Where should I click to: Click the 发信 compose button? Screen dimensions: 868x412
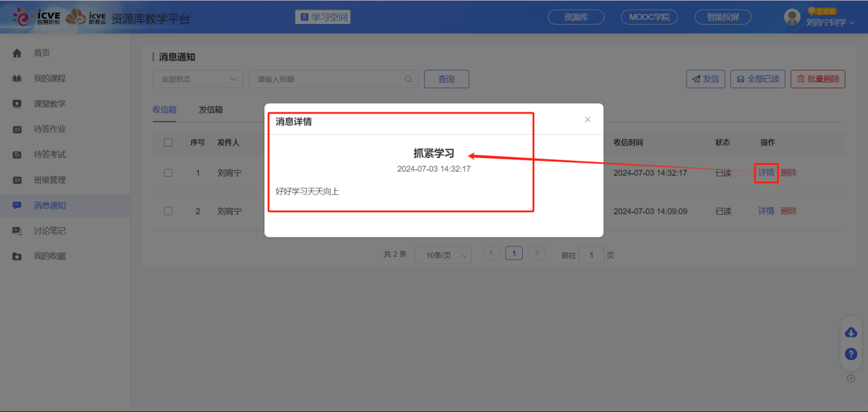(705, 79)
